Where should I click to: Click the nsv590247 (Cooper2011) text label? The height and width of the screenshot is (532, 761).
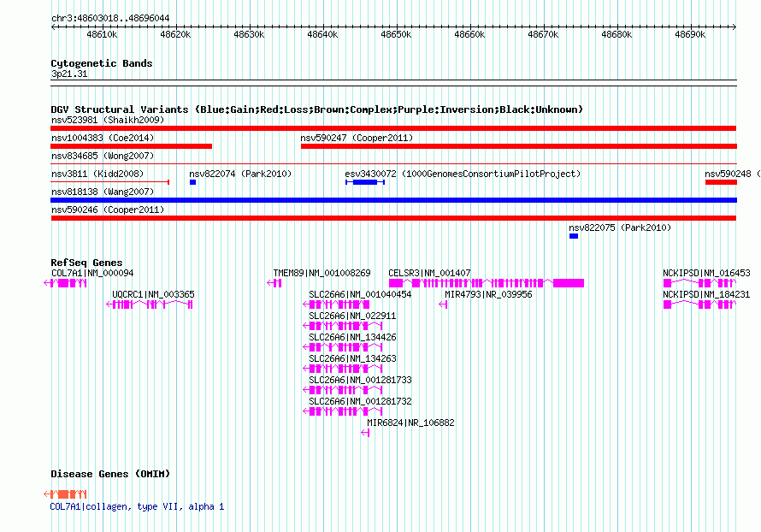click(x=357, y=138)
